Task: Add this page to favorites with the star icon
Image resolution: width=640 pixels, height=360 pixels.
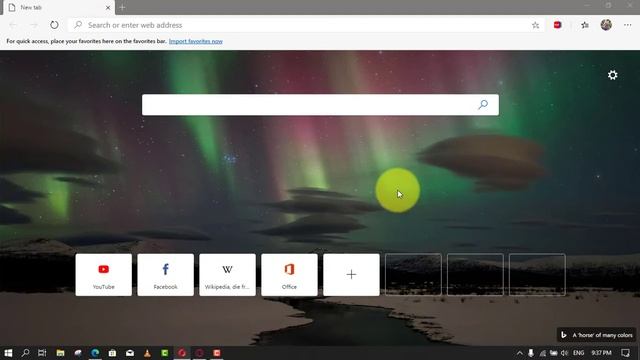Action: tap(535, 25)
